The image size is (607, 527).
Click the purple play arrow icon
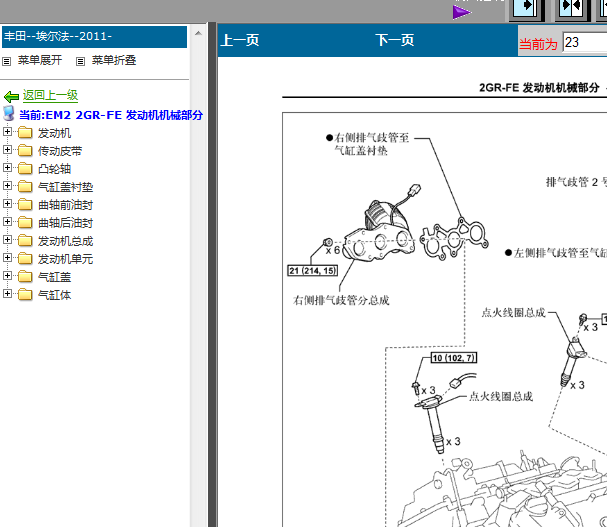pos(461,12)
